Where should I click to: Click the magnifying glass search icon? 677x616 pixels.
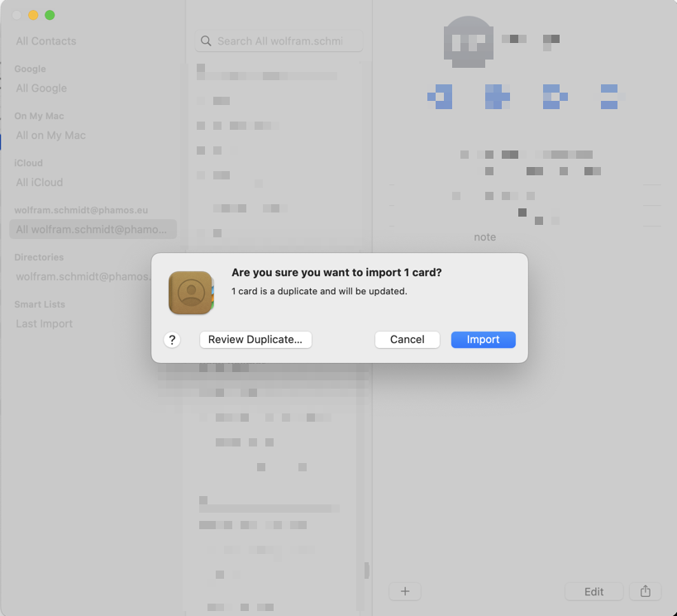point(206,41)
